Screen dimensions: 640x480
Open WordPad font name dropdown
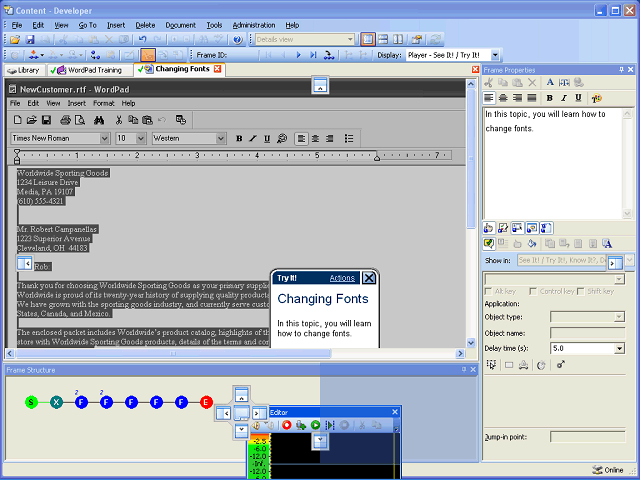tap(104, 138)
